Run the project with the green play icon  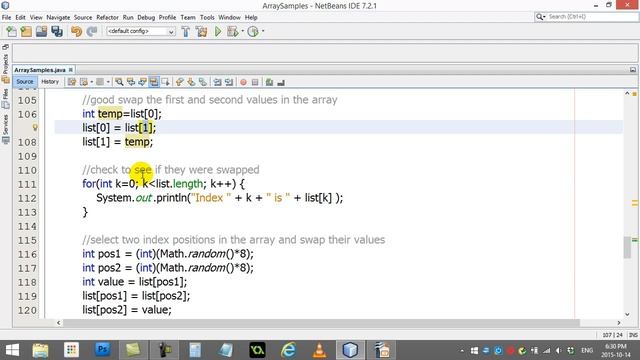(218, 31)
